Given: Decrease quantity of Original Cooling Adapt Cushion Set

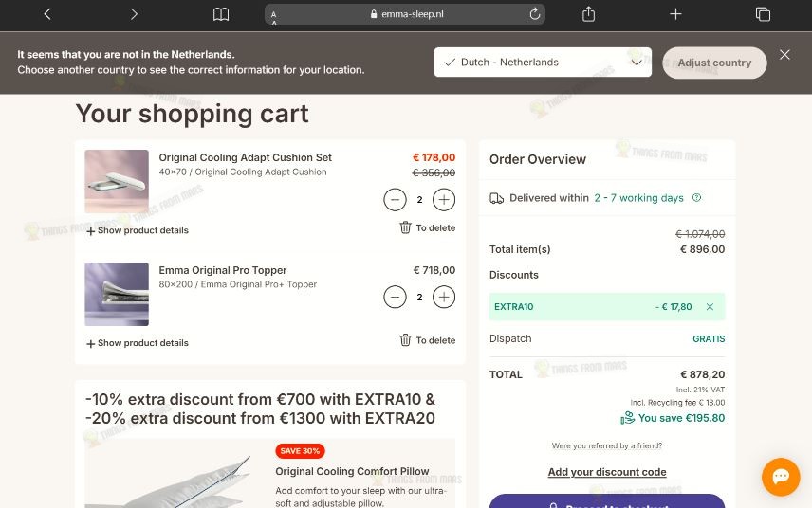Looking at the screenshot, I should tap(395, 200).
